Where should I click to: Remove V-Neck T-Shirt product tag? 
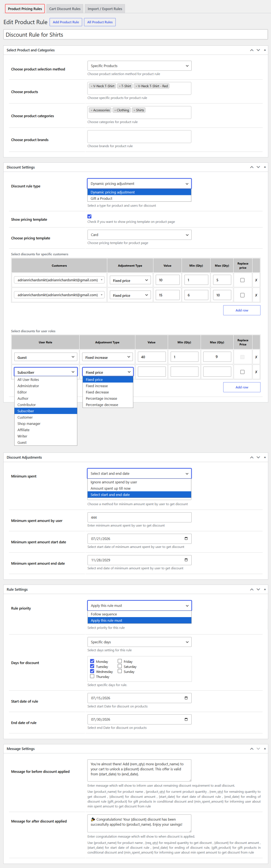pyautogui.click(x=92, y=86)
